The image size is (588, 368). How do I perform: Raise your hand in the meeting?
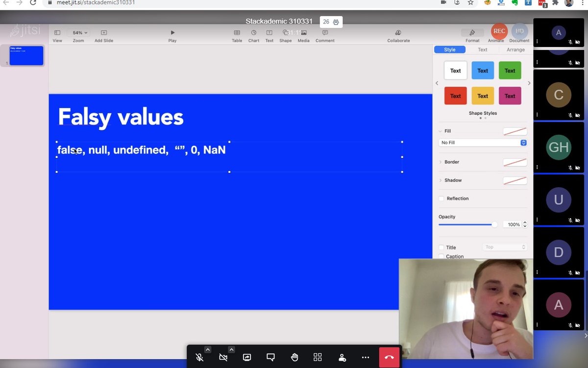coord(294,357)
